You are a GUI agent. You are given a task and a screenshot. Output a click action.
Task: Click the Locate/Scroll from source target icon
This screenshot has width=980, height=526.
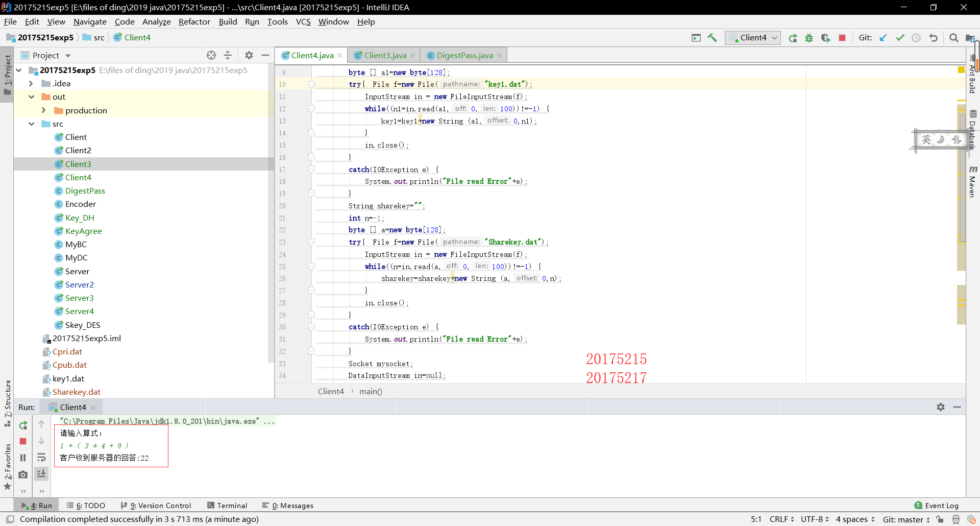tap(211, 55)
